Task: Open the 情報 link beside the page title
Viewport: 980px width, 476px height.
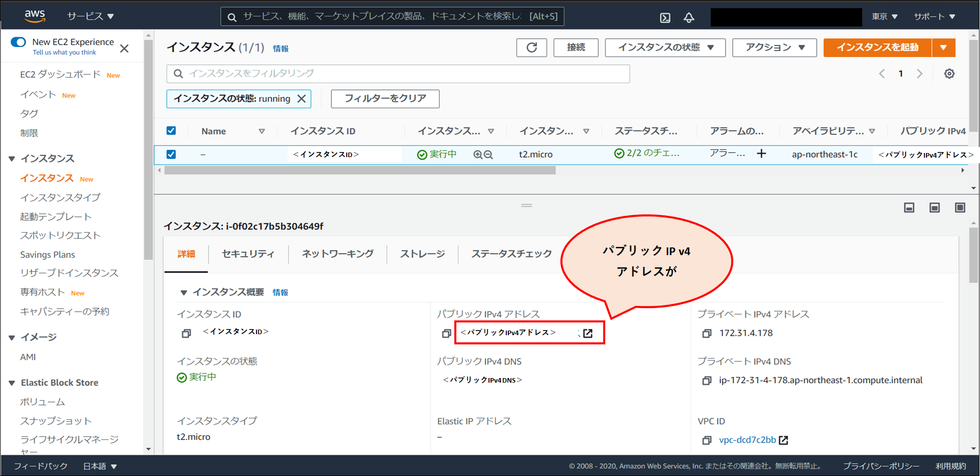Action: 280,48
